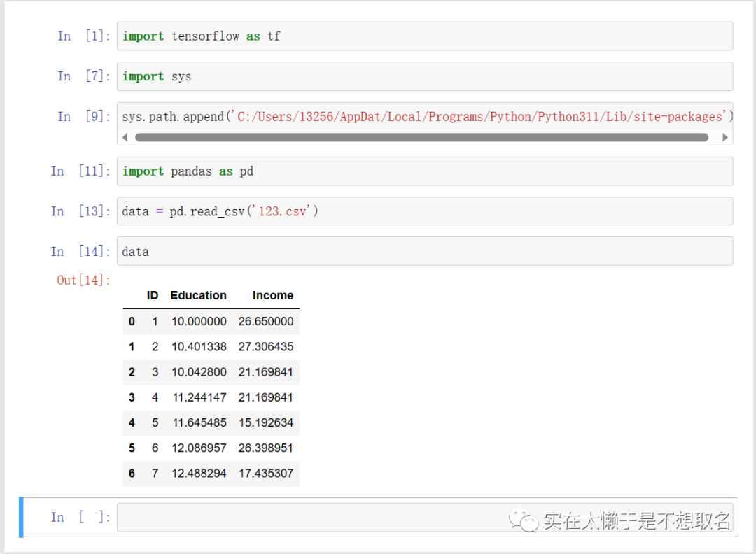Screen dimensions: 756x554
Task: Click the horizontal scrollbar thumb under sys.path.append
Action: (421, 137)
